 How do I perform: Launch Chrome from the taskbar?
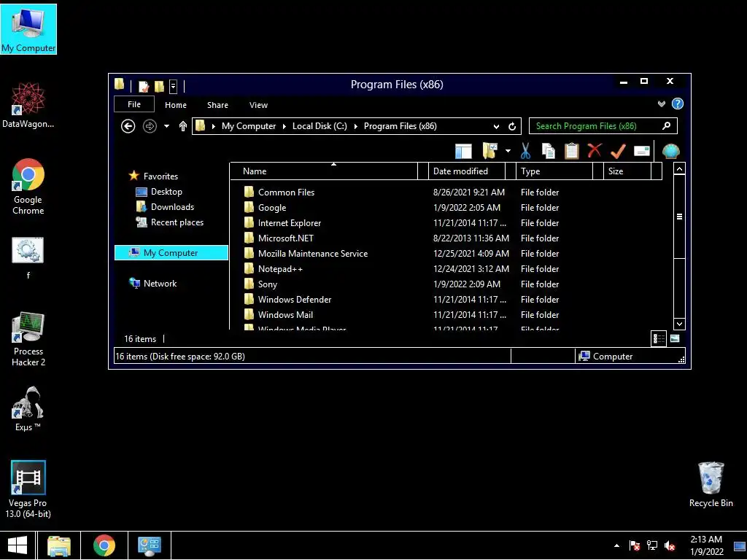(104, 545)
